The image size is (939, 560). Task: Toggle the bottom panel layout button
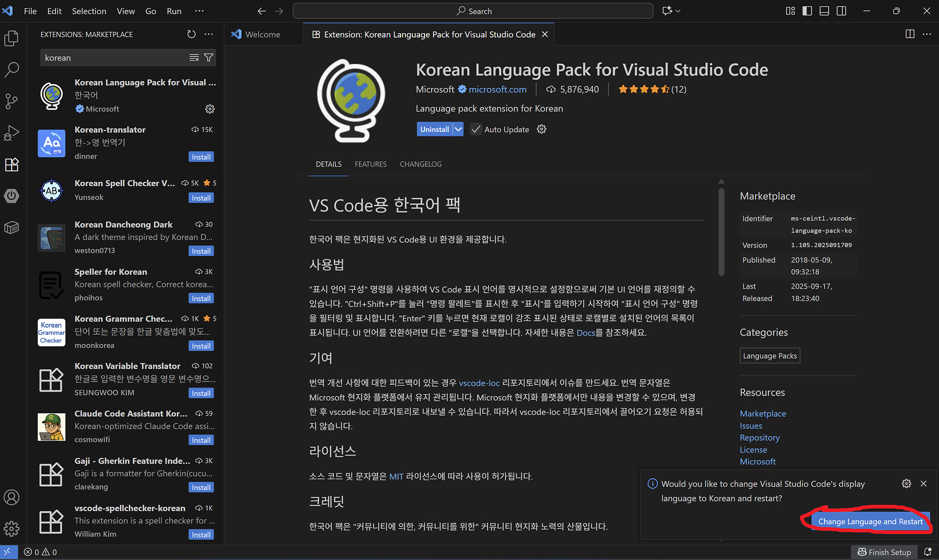click(x=825, y=11)
